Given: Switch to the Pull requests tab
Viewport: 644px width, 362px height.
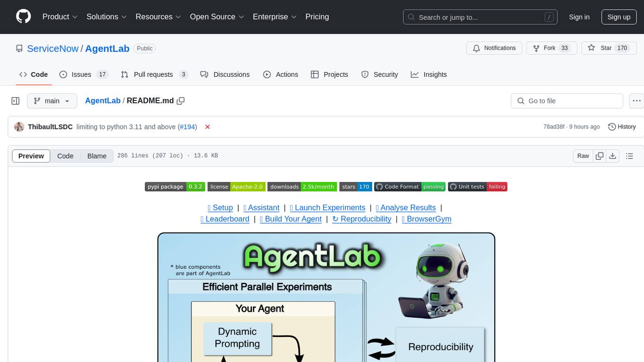Looking at the screenshot, I should pos(154,74).
